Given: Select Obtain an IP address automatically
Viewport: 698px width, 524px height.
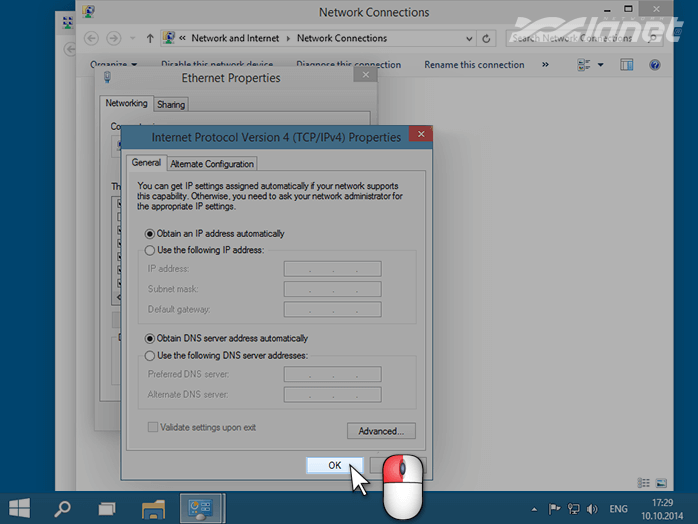Looking at the screenshot, I should (151, 233).
